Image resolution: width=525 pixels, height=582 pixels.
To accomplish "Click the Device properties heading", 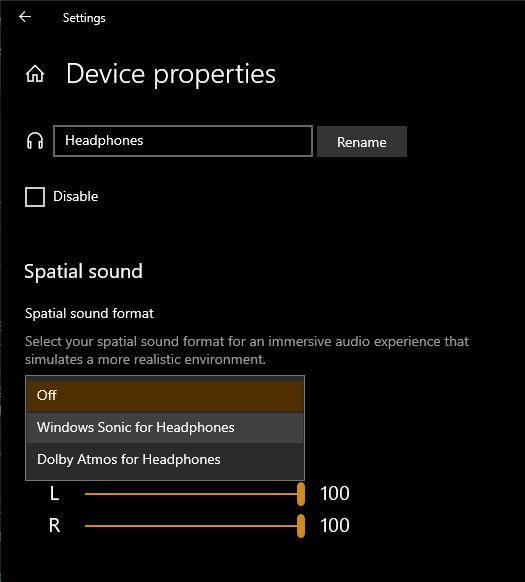I will pos(171,74).
